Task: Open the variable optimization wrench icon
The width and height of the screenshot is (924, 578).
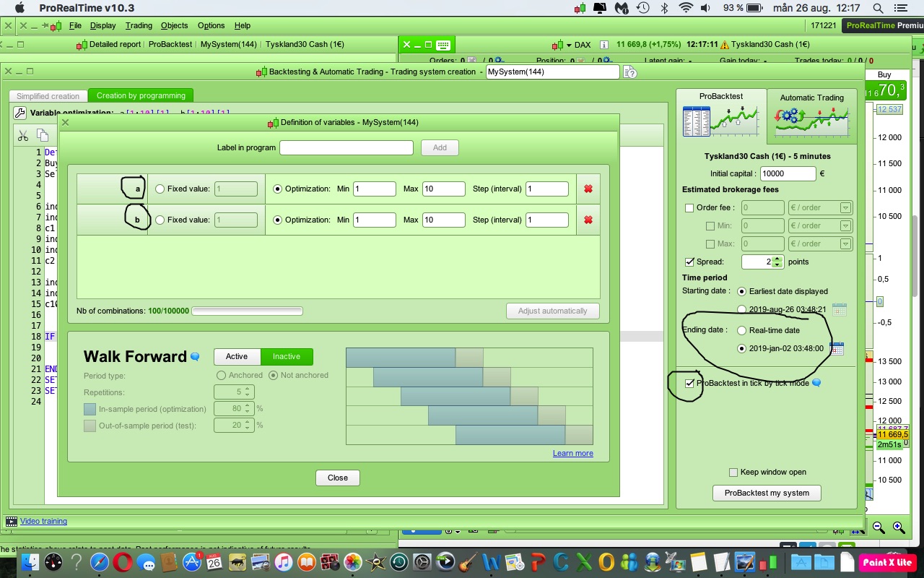Action: coord(19,113)
